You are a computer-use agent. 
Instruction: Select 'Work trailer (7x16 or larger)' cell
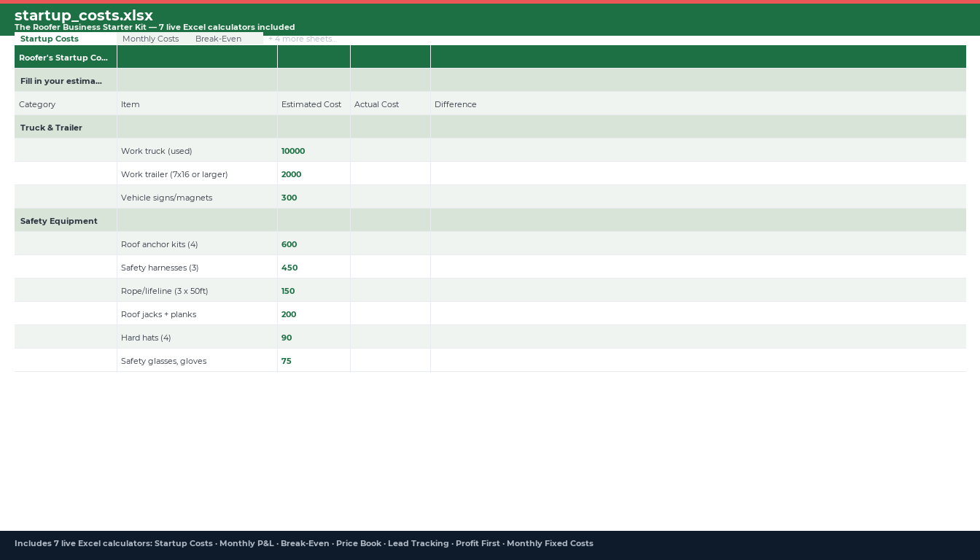tap(197, 174)
